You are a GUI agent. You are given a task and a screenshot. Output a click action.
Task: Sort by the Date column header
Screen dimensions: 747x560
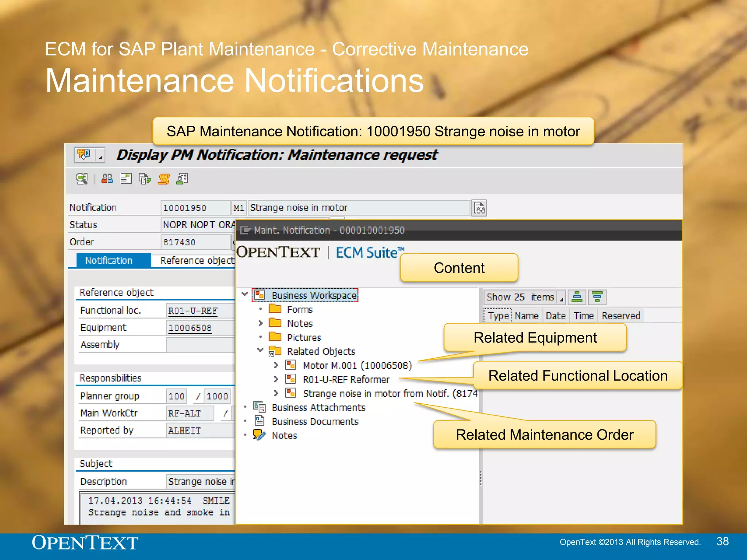tap(556, 316)
